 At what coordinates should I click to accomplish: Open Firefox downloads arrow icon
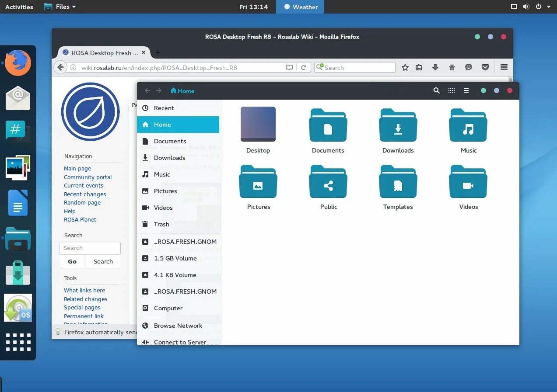[435, 67]
